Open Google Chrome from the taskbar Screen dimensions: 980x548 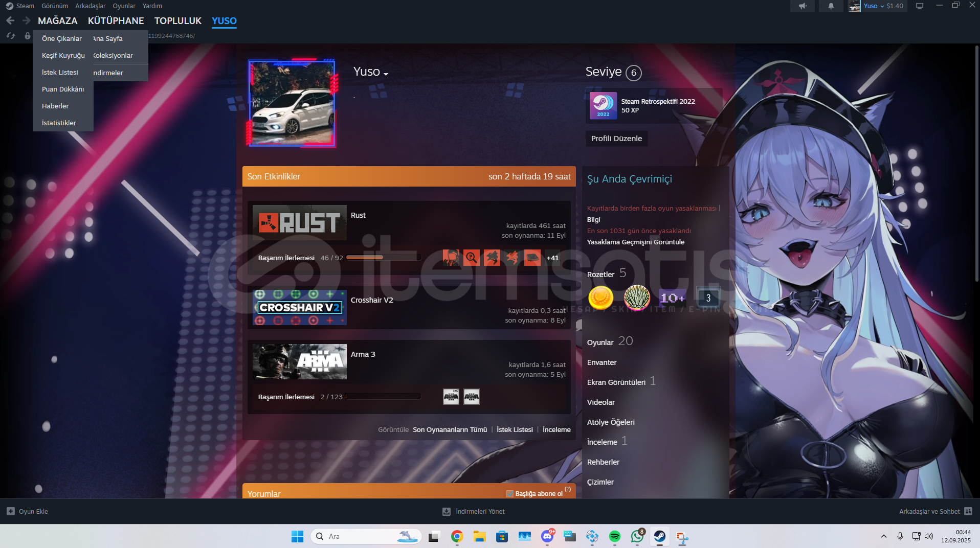457,536
